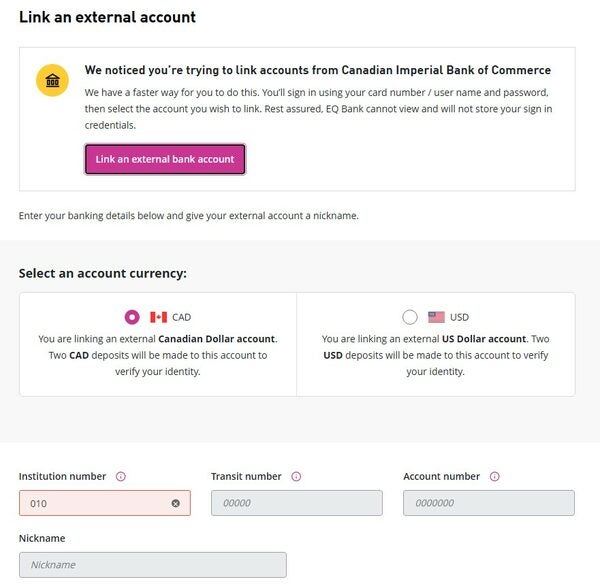This screenshot has height=586, width=600.
Task: Select the USD currency radio button
Action: pos(410,317)
